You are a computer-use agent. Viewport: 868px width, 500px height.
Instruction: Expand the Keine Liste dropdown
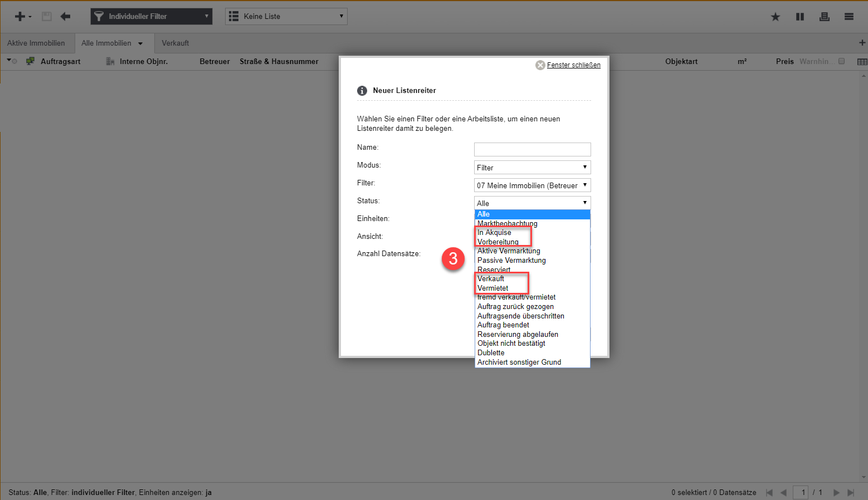tap(286, 17)
